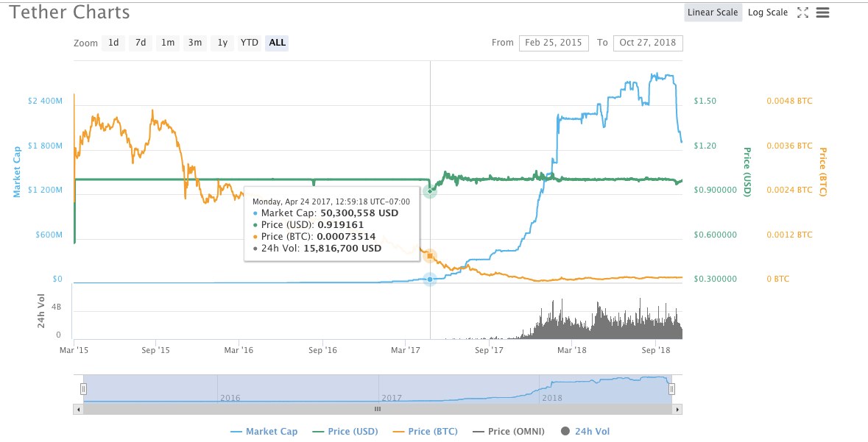Select ALL zoom range
Viewport: 868px width, 442px height.
click(278, 43)
